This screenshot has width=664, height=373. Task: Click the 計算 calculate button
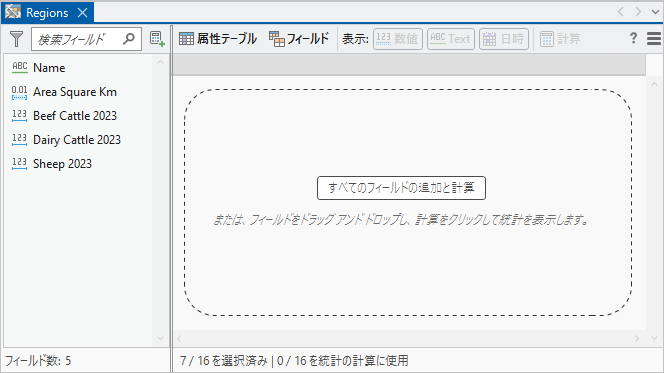(560, 39)
